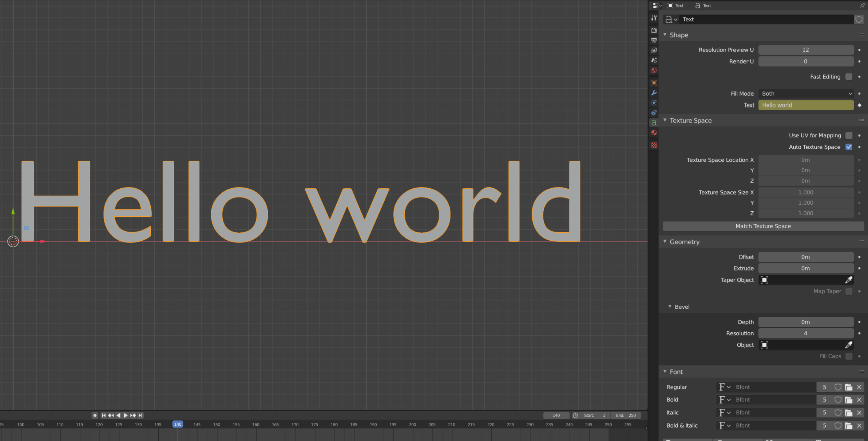The width and height of the screenshot is (868, 441).
Task: Click the Extrude value field
Action: [x=806, y=268]
